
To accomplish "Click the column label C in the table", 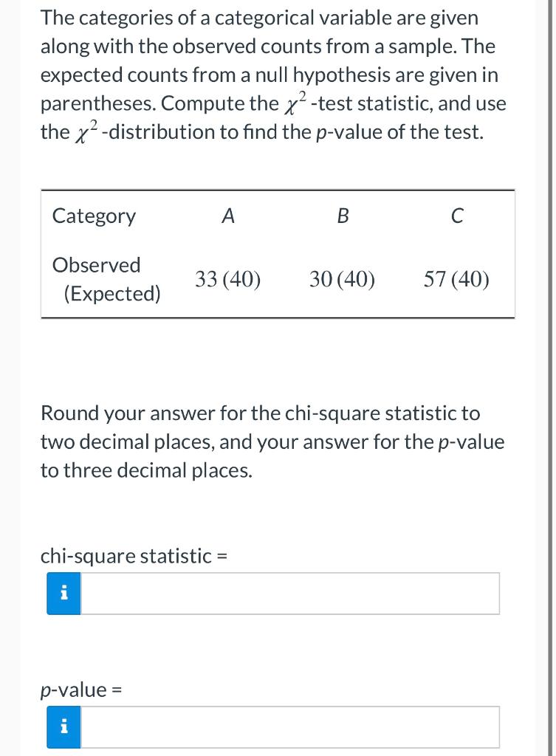I will tap(458, 216).
